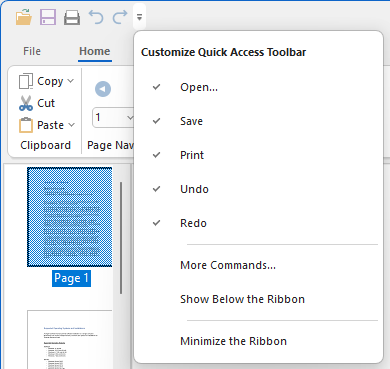Toggle the Undo checkmark entry
Image resolution: width=390 pixels, height=369 pixels.
258,189
